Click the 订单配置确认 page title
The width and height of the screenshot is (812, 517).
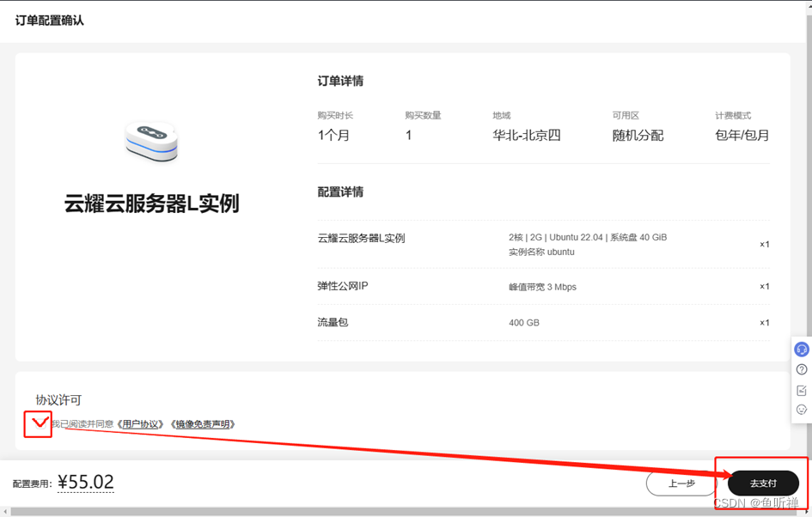49,21
